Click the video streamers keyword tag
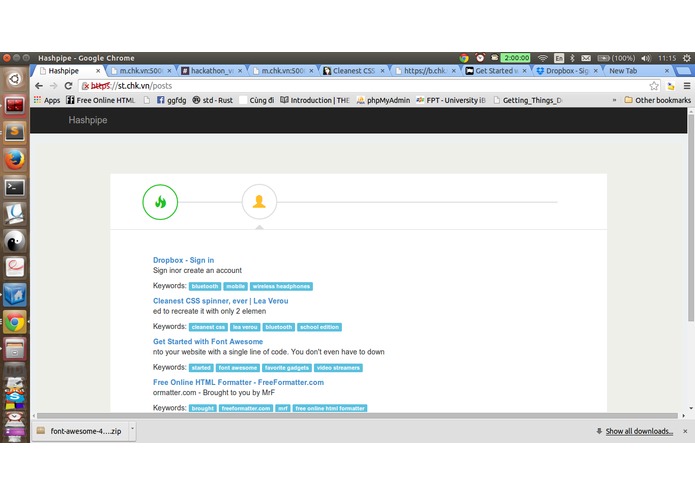Screen dimensions: 695x494 tap(338, 368)
